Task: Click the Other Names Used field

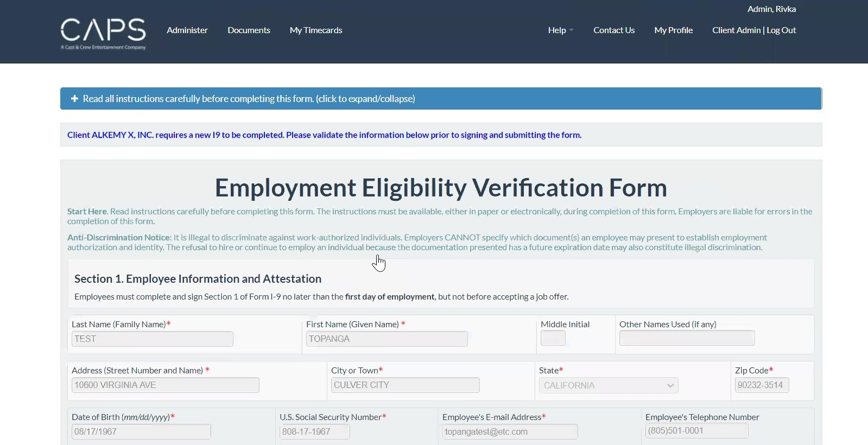Action: 687,339
